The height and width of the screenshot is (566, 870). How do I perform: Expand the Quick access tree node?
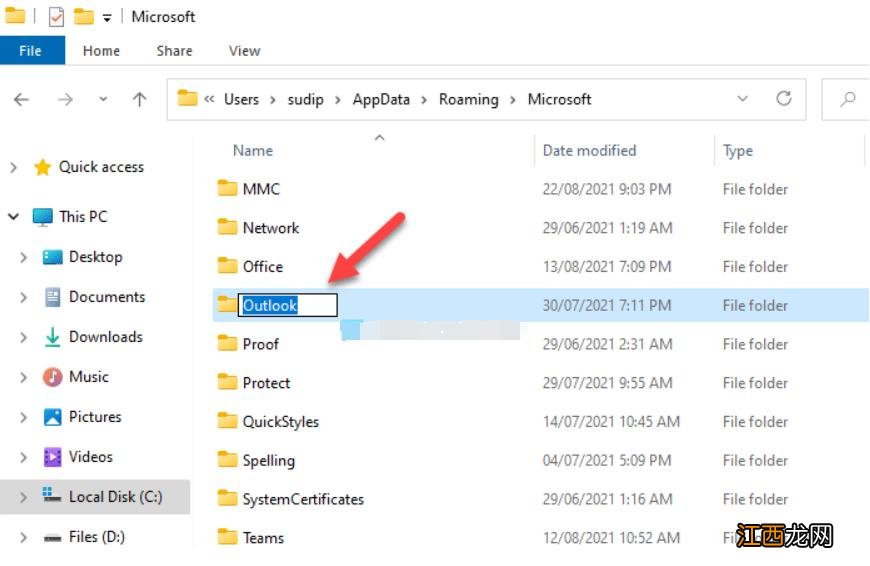14,167
